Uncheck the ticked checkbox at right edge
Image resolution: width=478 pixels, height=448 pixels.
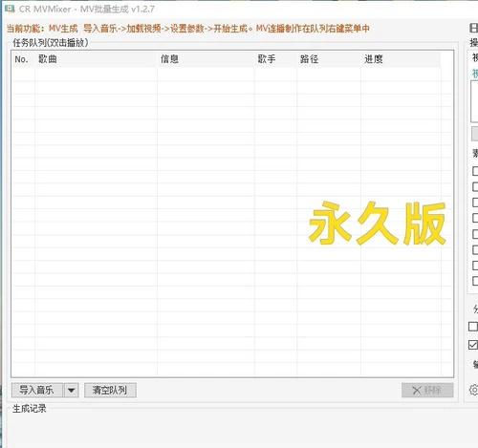coord(473,345)
